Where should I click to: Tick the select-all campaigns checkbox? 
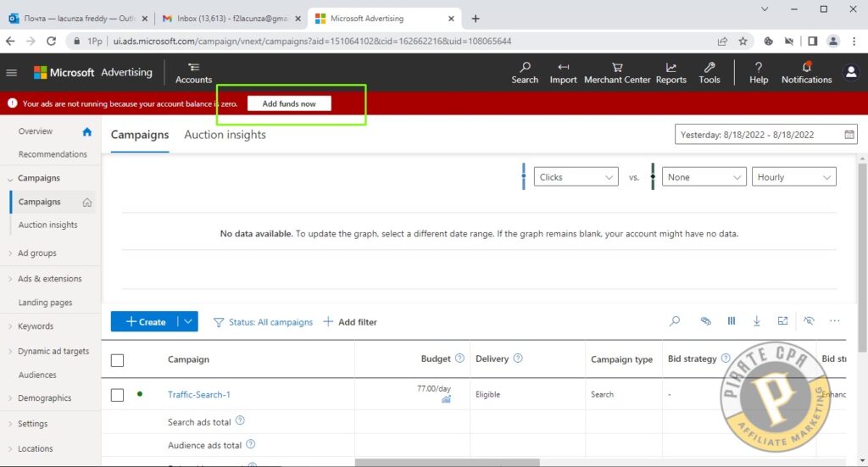click(x=117, y=360)
